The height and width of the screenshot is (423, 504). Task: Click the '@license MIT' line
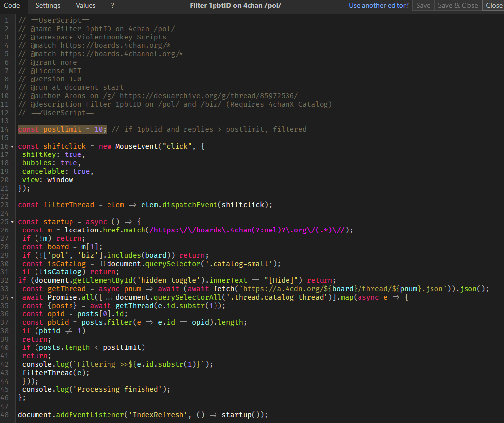[50, 71]
